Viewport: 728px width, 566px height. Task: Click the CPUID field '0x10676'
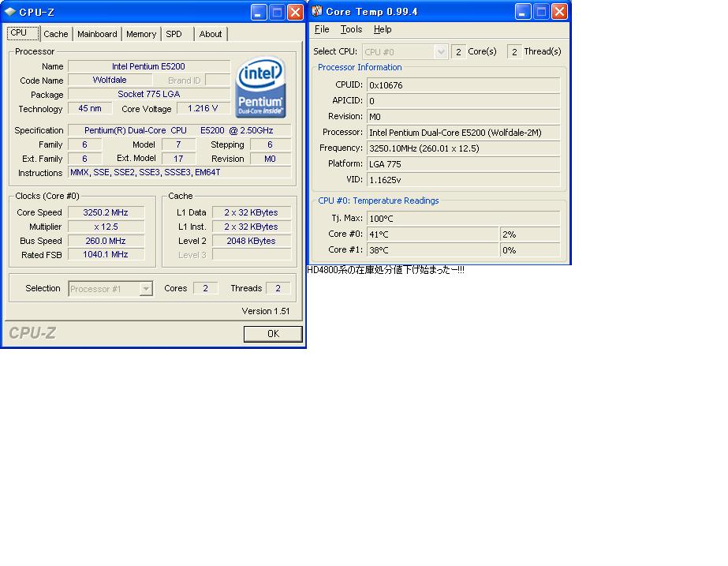pos(463,85)
